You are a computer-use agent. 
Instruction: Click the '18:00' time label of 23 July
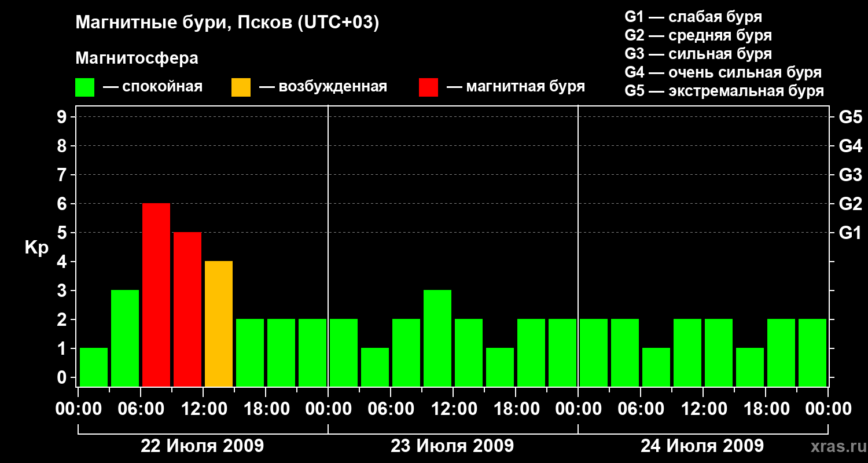pos(516,409)
